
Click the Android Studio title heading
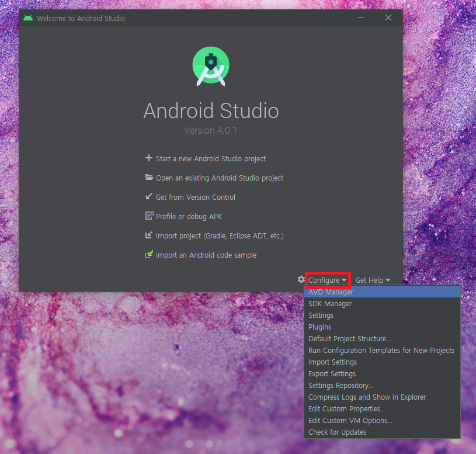tap(211, 110)
